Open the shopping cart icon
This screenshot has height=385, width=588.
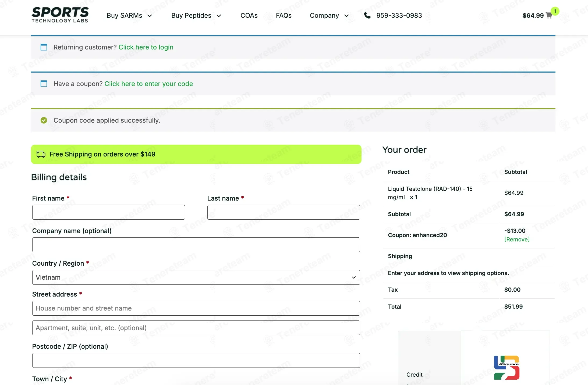[x=549, y=16]
